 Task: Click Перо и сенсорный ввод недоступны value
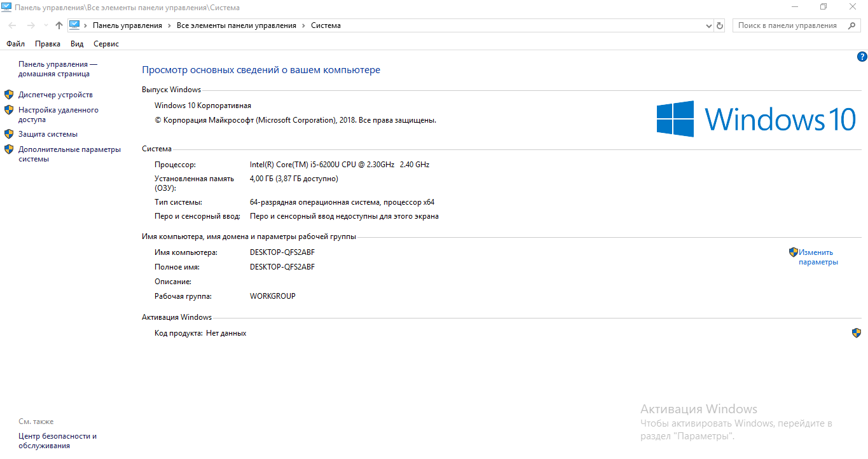344,216
